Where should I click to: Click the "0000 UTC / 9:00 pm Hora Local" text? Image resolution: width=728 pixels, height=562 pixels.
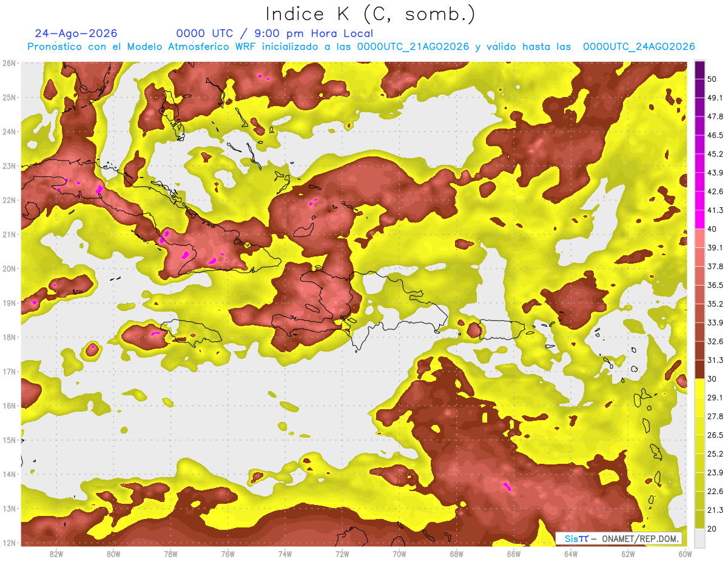point(275,33)
